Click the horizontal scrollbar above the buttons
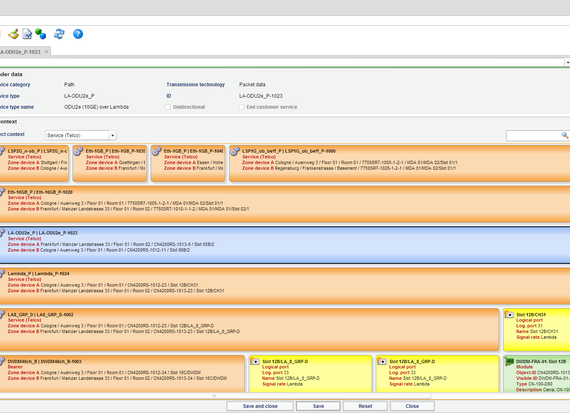 pyautogui.click(x=214, y=395)
